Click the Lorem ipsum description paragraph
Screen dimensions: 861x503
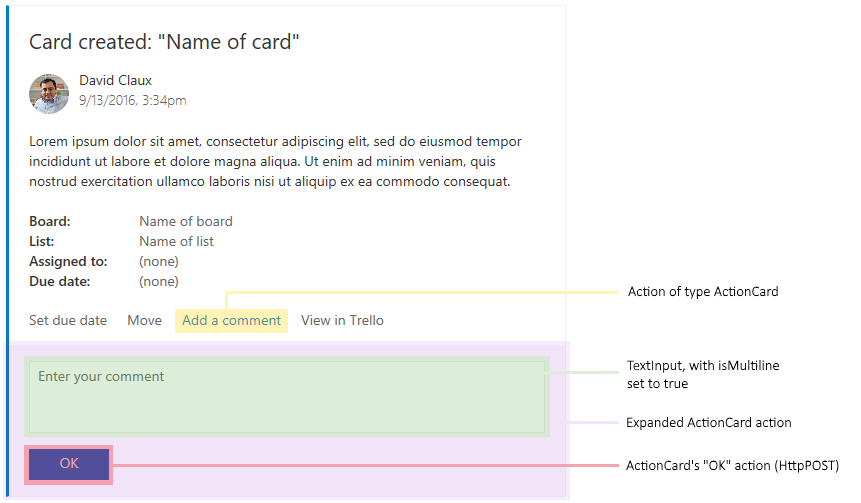click(x=275, y=162)
